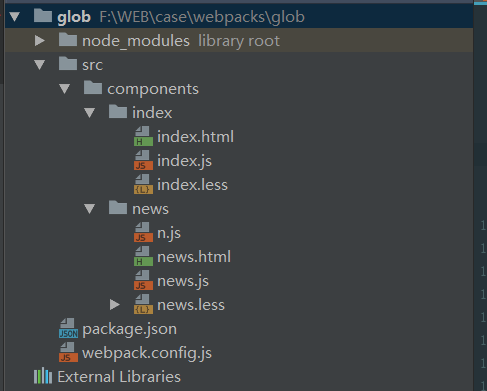Click the node_modules folder icon
The width and height of the screenshot is (487, 391).
[x=68, y=40]
